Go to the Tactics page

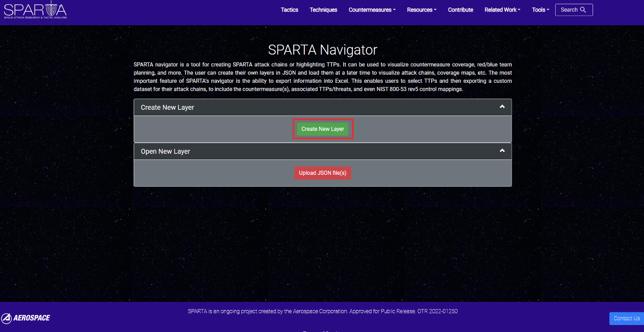pyautogui.click(x=289, y=10)
